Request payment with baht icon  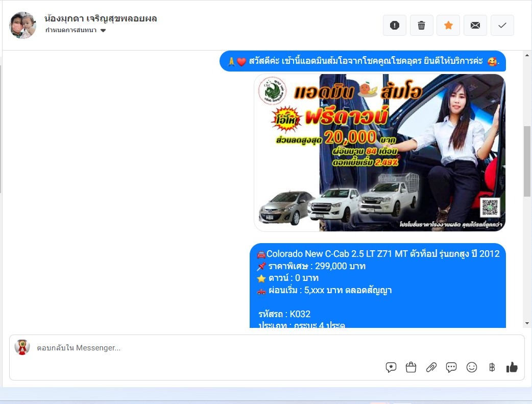[x=492, y=367]
